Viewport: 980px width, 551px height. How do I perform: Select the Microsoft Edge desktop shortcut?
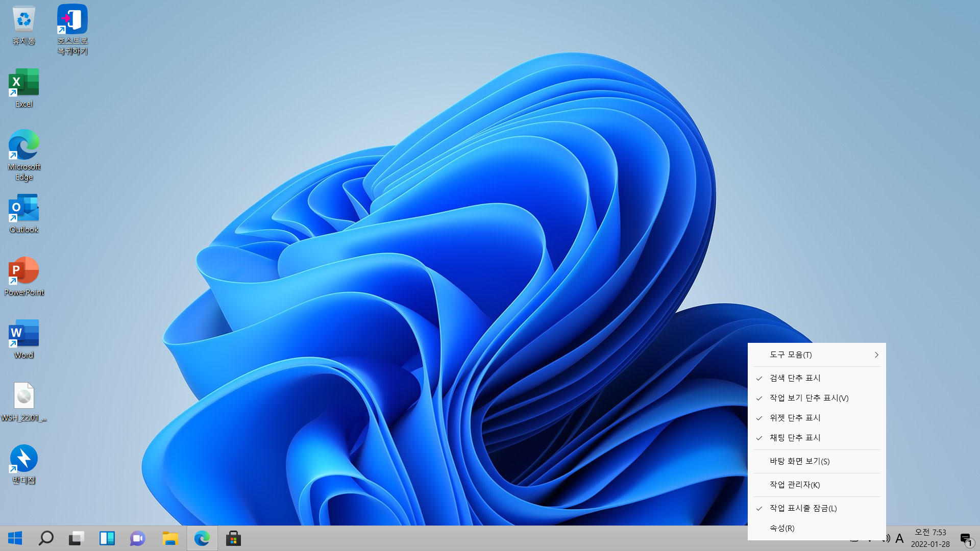coord(23,155)
